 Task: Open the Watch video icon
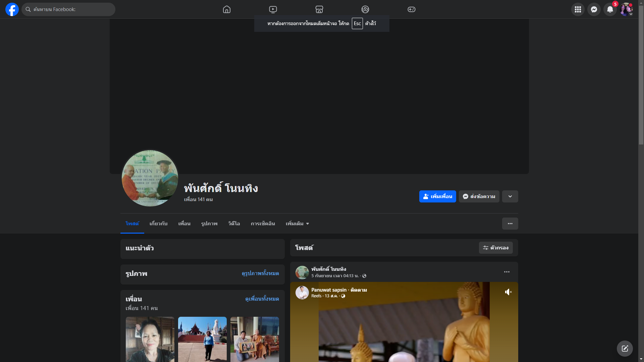pos(273,9)
